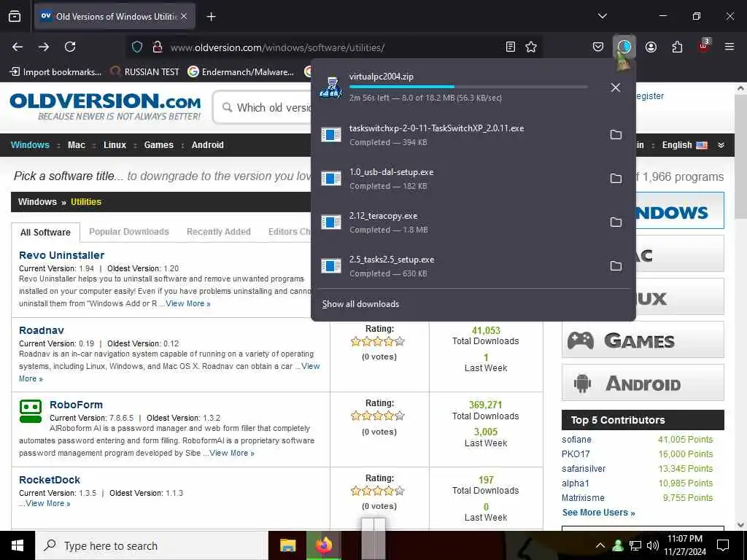Viewport: 747px width, 560px height.
Task: Select Android in the site navigation
Action: click(x=208, y=145)
